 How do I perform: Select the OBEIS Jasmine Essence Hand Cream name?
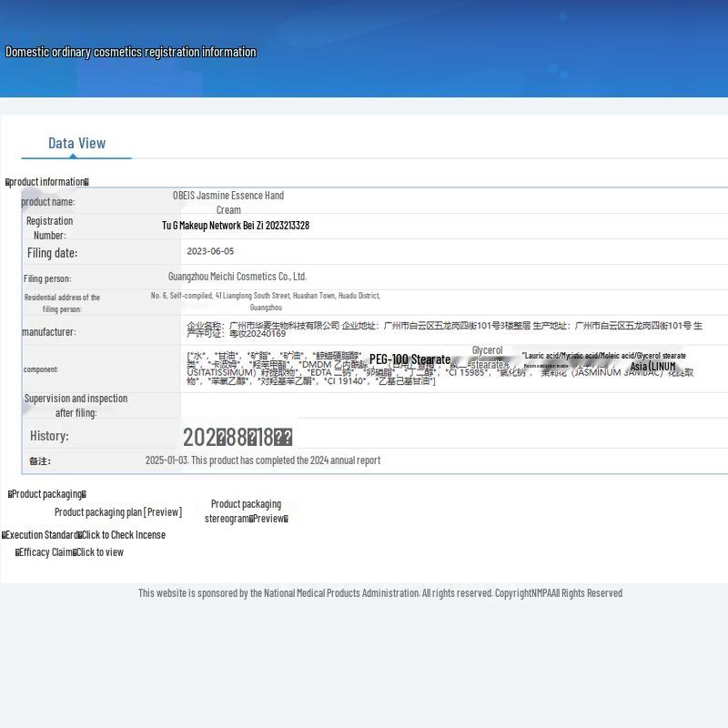point(228,202)
